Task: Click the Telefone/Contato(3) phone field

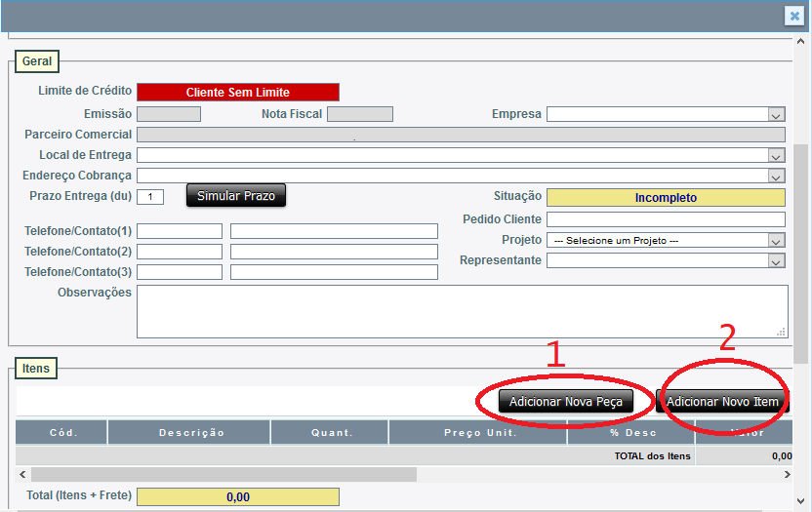Action: 180,272
